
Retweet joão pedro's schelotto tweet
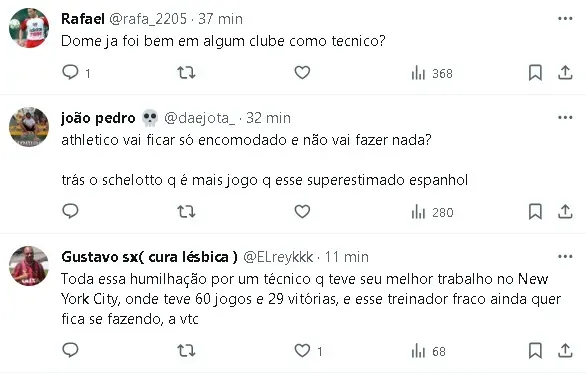tap(186, 212)
